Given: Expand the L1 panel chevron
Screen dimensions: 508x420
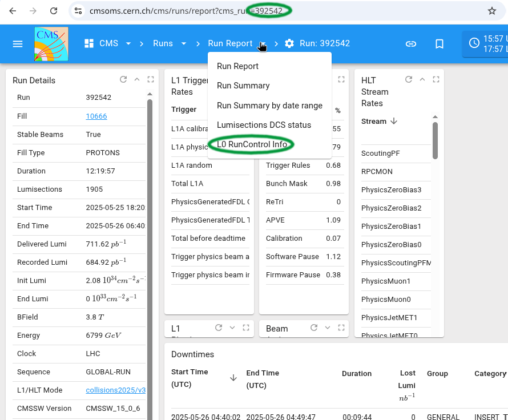Looking at the screenshot, I should 232,328.
